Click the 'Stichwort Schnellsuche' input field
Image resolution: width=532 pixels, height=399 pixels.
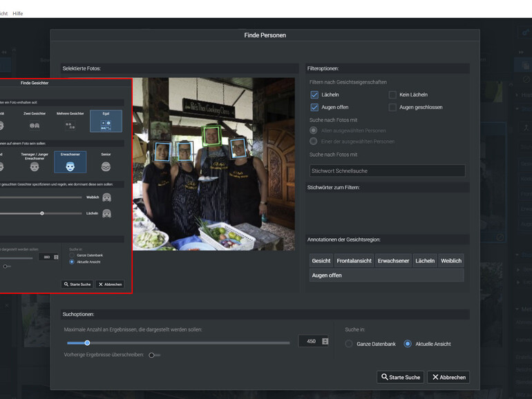pos(387,171)
